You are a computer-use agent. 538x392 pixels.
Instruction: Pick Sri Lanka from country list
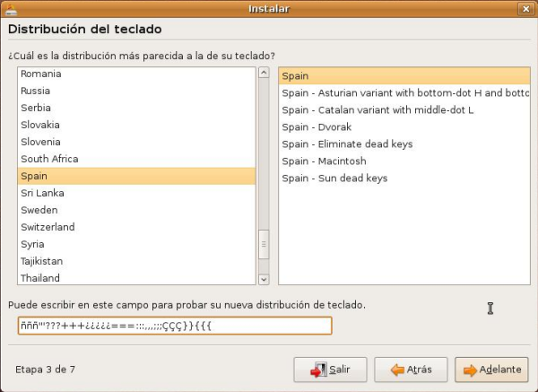pos(41,193)
